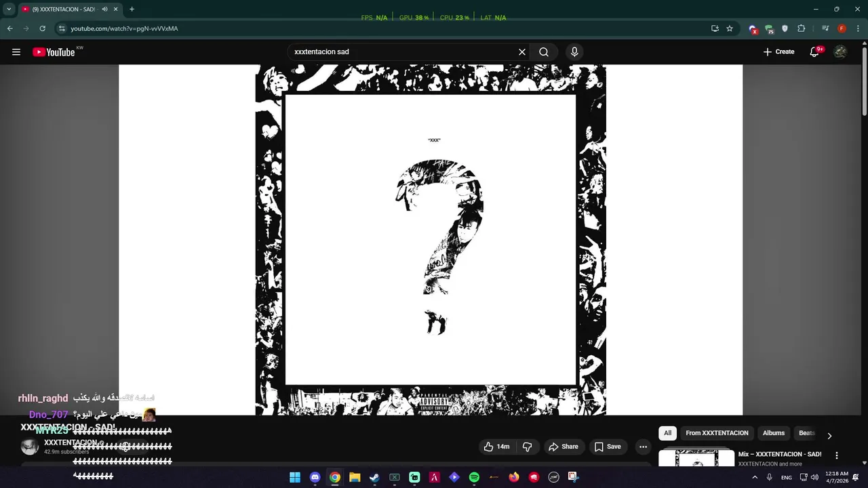Image resolution: width=868 pixels, height=488 pixels.
Task: Share this video
Action: point(564,447)
